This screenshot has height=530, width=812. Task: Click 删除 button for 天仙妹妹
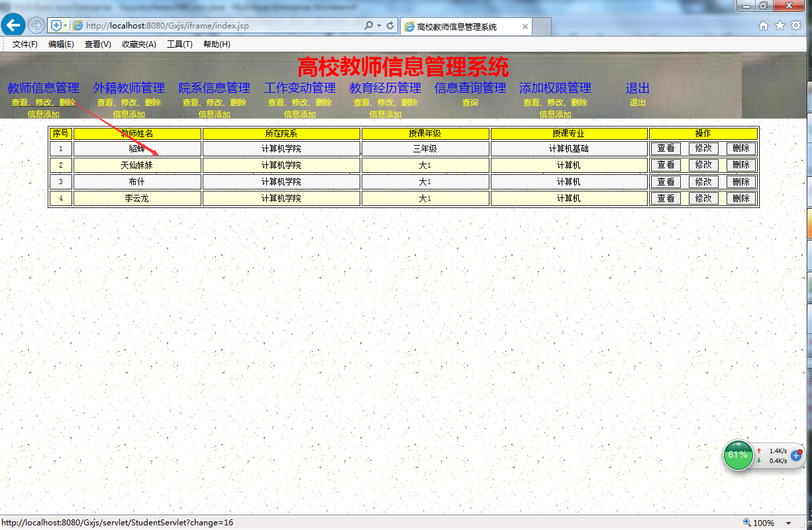pos(741,165)
